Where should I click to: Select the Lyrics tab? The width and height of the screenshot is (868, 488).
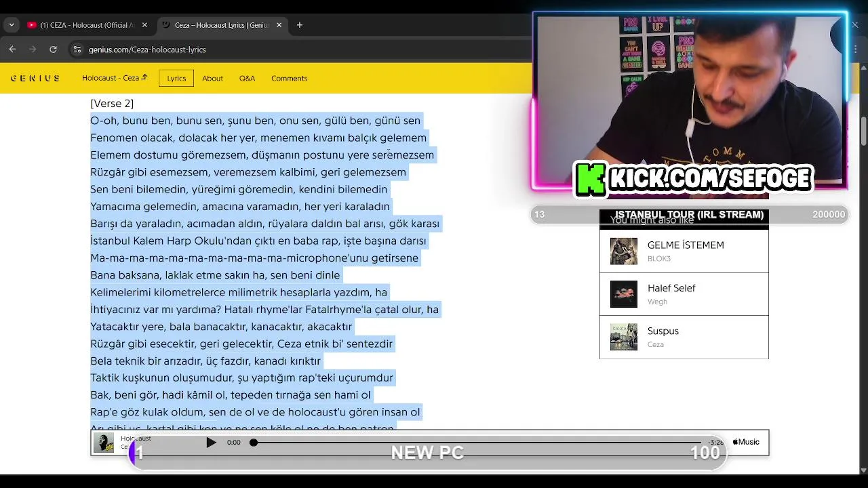point(176,79)
